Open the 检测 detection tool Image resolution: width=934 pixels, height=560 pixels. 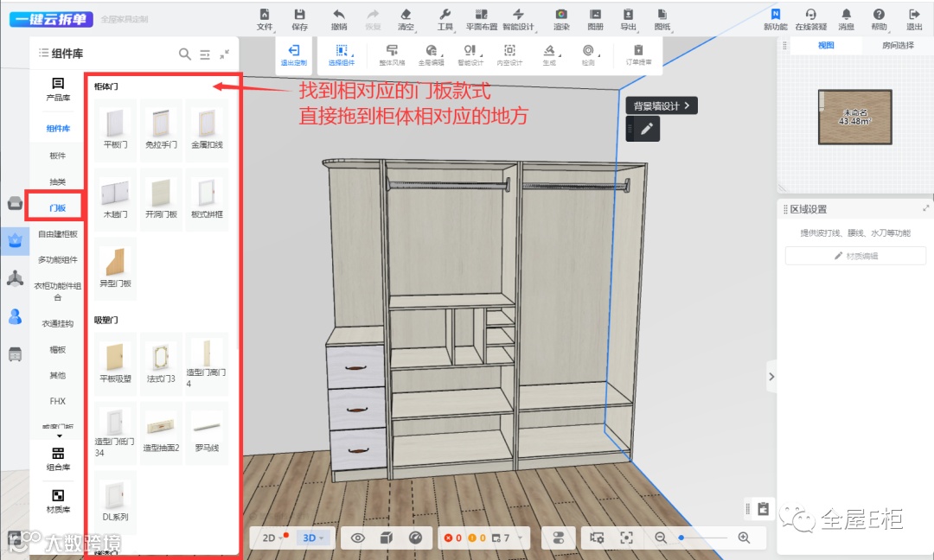pos(588,54)
